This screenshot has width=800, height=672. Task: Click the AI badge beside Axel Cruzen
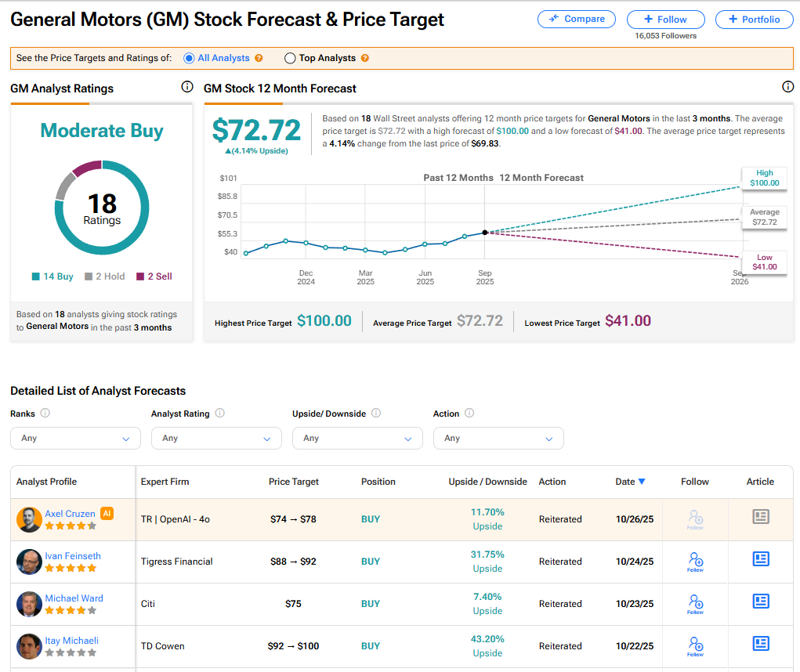107,514
